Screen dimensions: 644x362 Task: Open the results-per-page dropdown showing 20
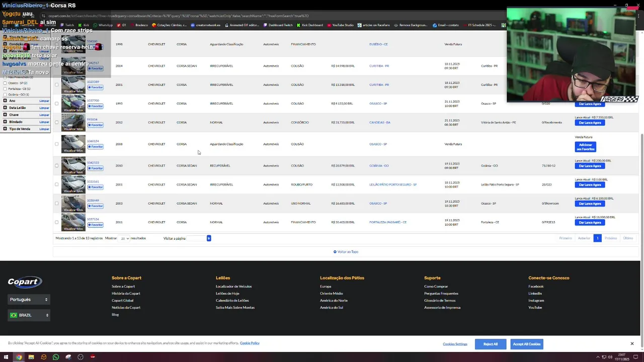click(124, 238)
